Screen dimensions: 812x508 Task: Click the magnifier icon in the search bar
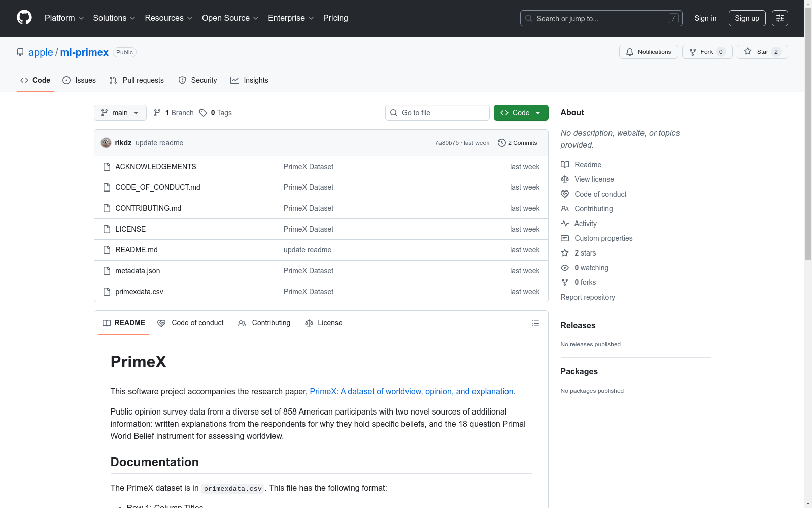tap(529, 18)
